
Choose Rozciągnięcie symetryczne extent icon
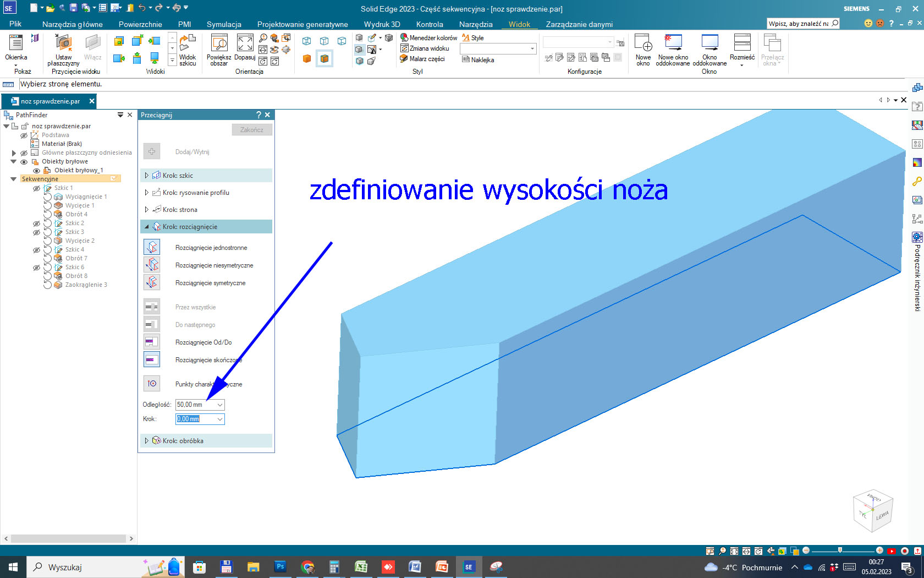[x=152, y=283]
